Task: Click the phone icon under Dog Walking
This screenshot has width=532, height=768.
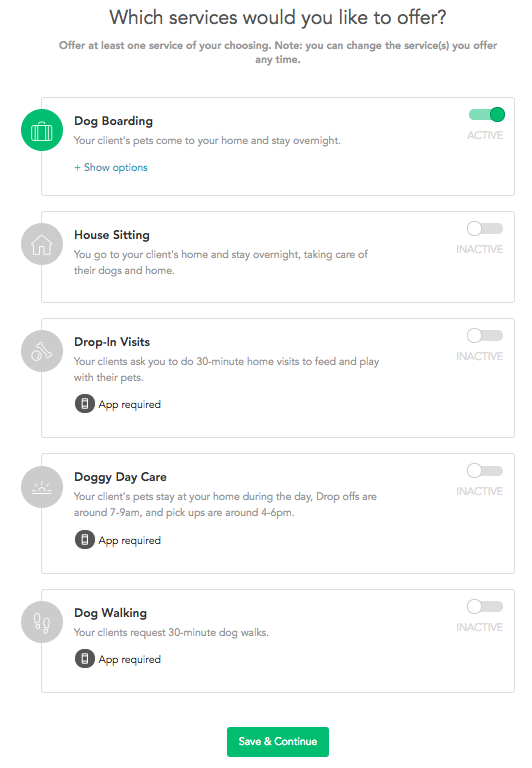Action: pyautogui.click(x=85, y=659)
